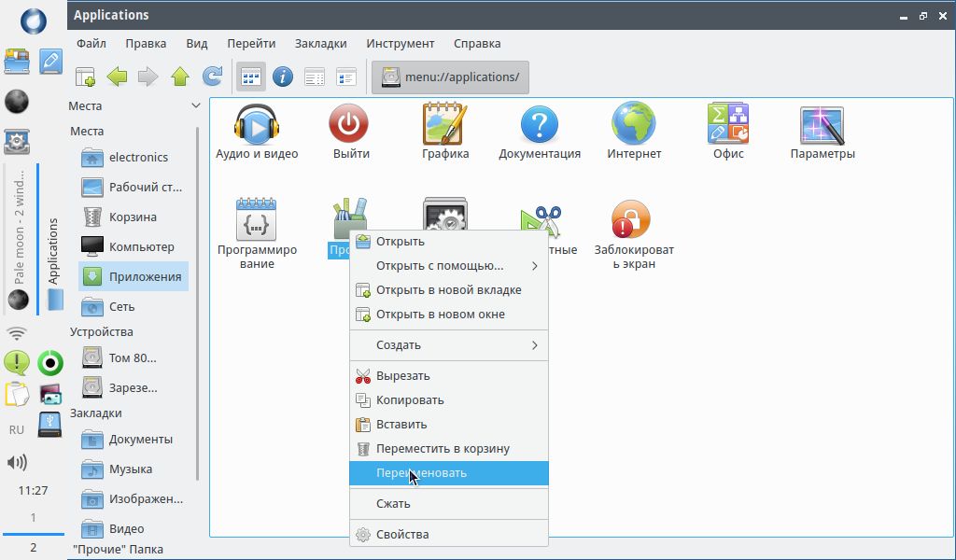Open the Том 80... device
The image size is (956, 560).
coord(134,357)
